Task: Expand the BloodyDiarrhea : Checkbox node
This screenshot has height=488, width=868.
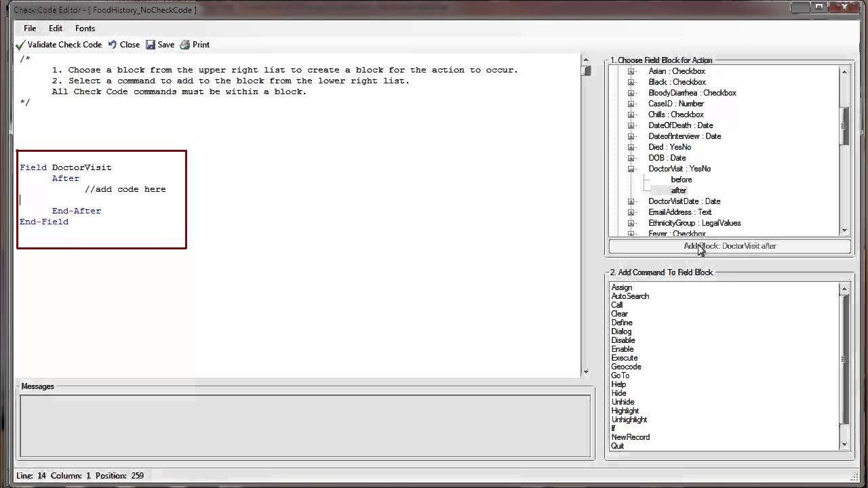Action: pos(631,93)
